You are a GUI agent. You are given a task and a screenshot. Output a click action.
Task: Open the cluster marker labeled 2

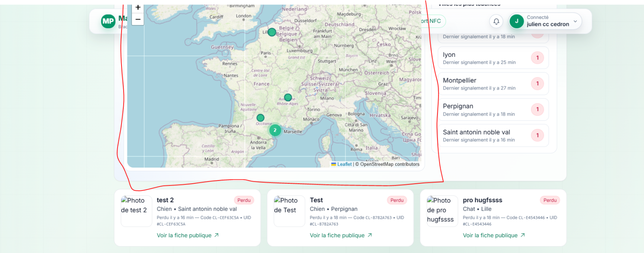coord(275,130)
